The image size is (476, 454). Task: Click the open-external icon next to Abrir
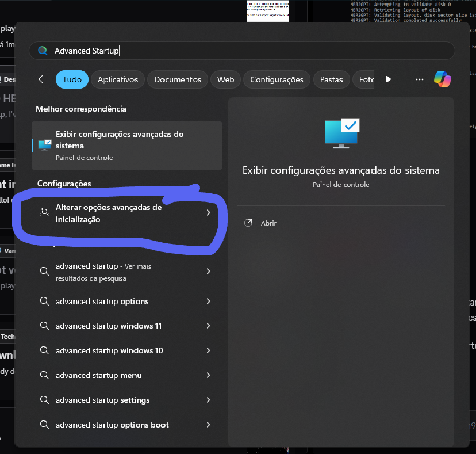click(248, 223)
